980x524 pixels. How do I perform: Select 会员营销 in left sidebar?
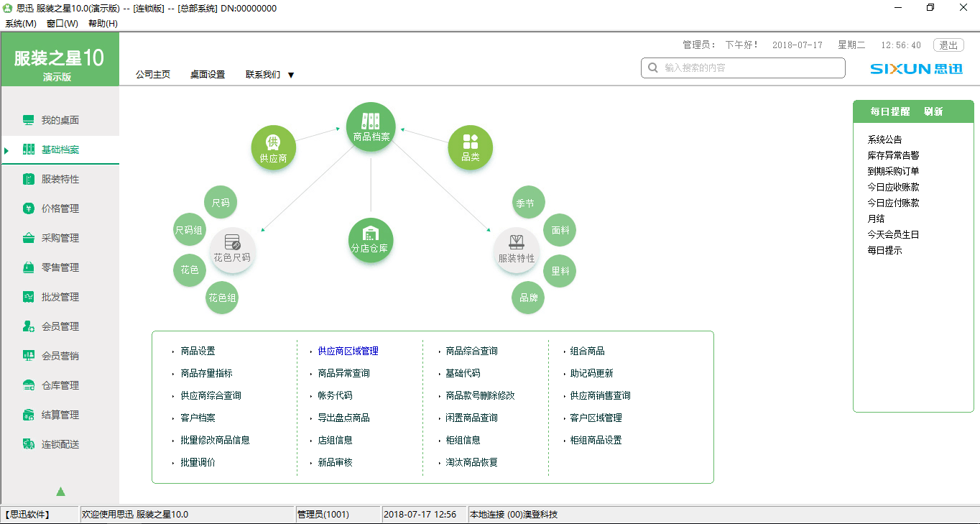coord(60,356)
